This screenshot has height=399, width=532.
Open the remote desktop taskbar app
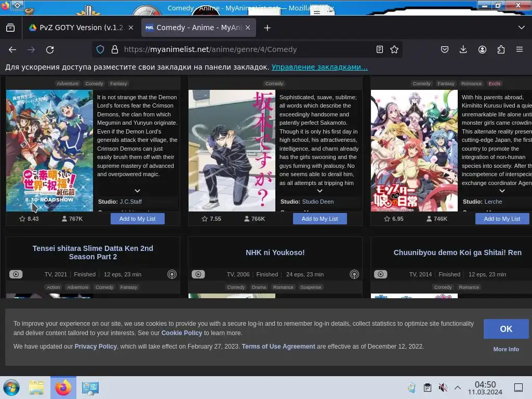[90, 388]
